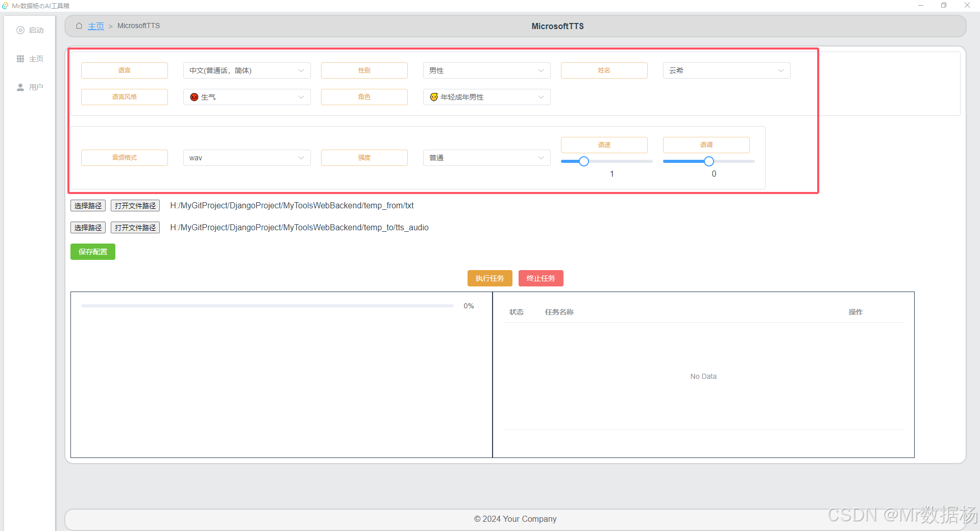Click the 状态 column header
This screenshot has width=980, height=531.
pyautogui.click(x=517, y=312)
